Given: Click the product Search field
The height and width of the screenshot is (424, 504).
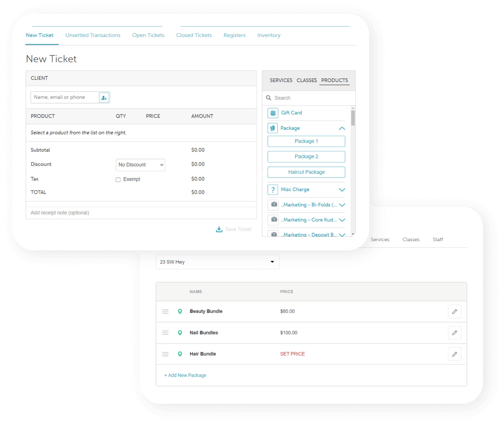Looking at the screenshot, I should tap(308, 98).
